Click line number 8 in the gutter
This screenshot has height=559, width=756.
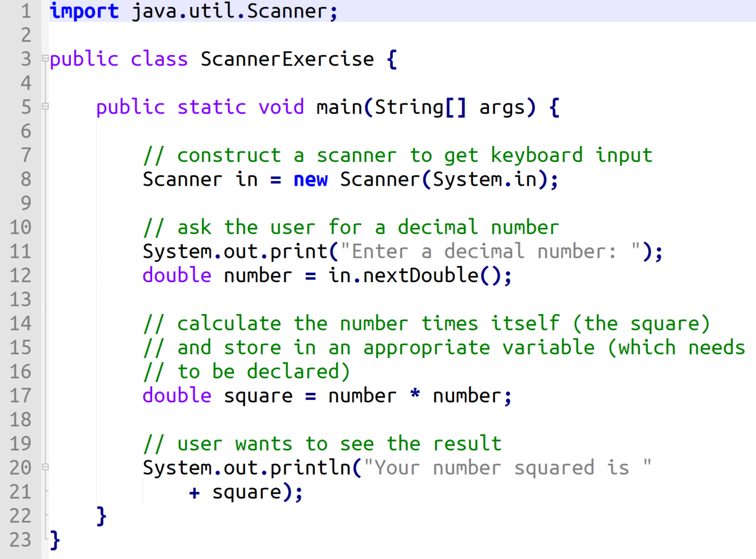click(x=25, y=179)
